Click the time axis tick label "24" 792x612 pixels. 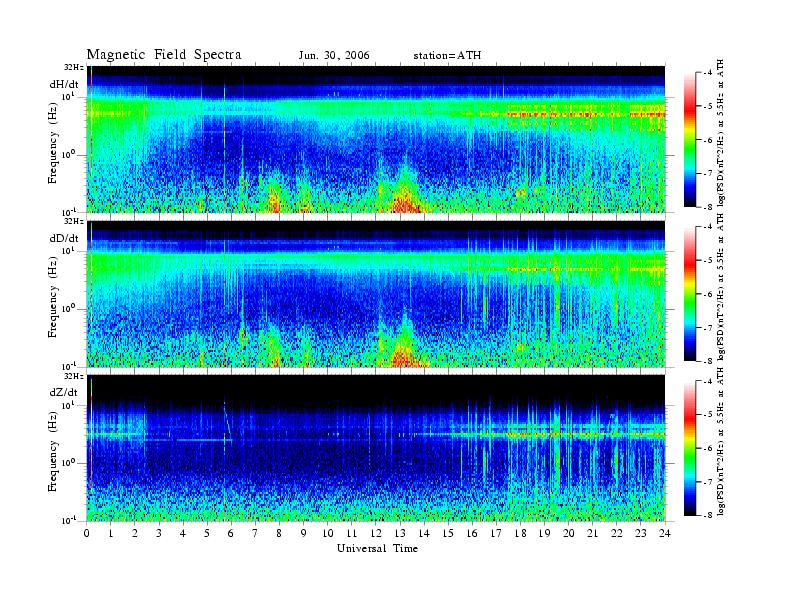coord(665,534)
